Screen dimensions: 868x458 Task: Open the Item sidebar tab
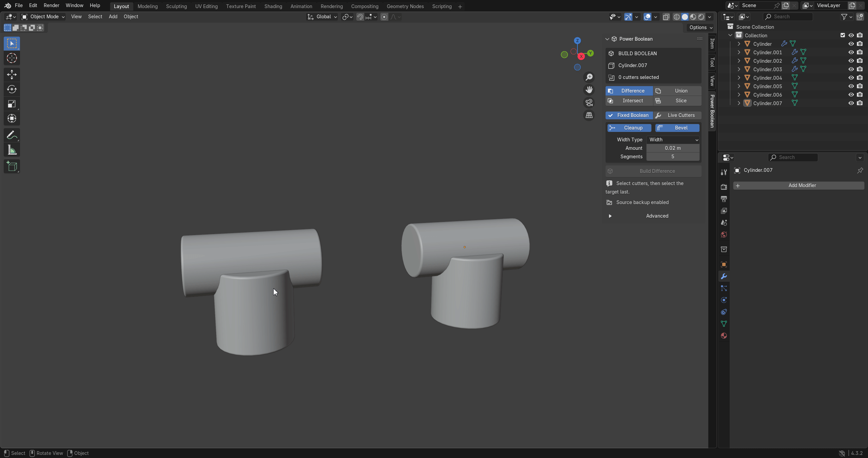pos(712,43)
